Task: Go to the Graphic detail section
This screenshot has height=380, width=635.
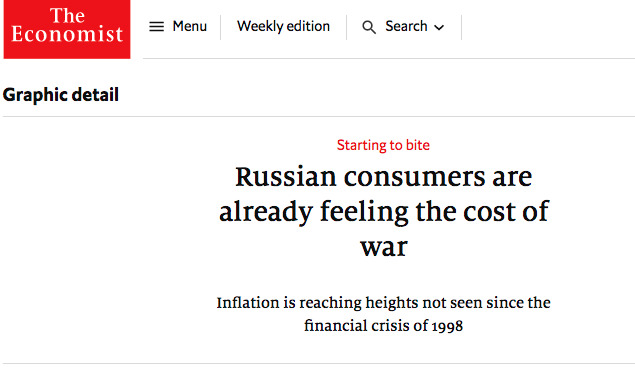Action: coord(61,95)
